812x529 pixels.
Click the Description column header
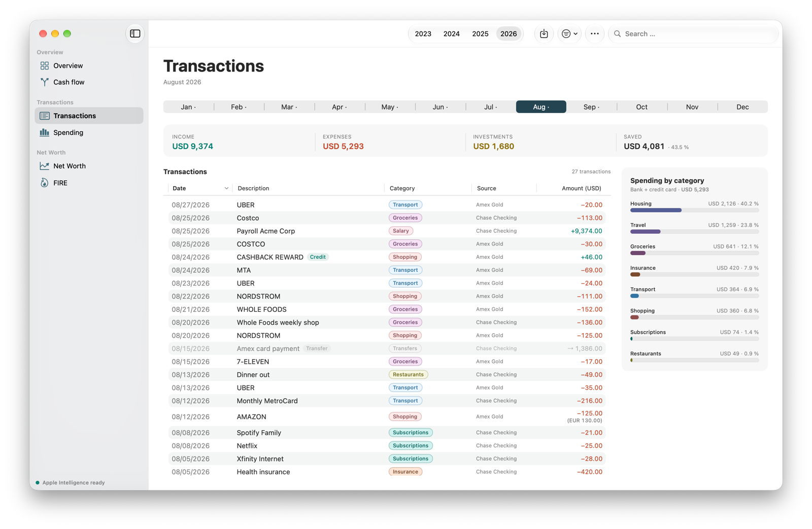pyautogui.click(x=253, y=188)
